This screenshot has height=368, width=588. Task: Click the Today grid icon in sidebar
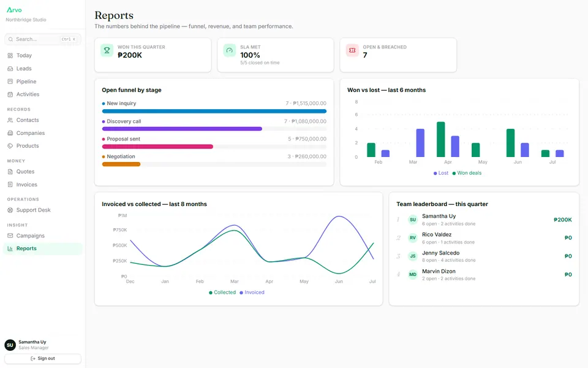(x=10, y=56)
